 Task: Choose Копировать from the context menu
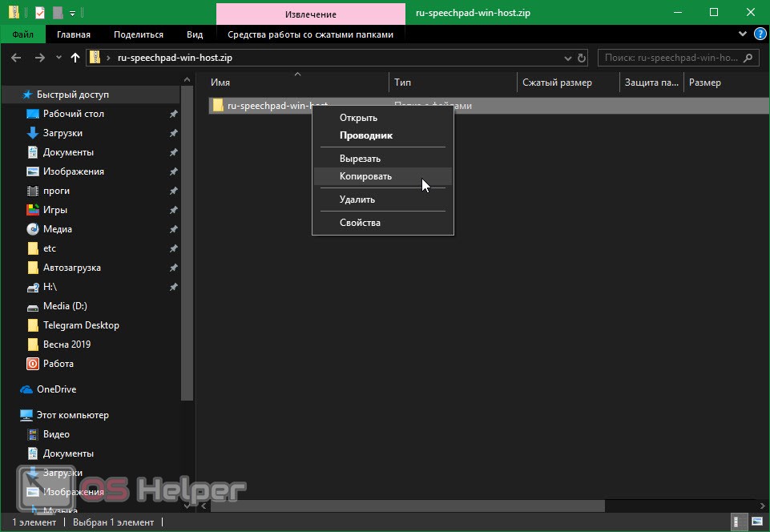tap(365, 176)
